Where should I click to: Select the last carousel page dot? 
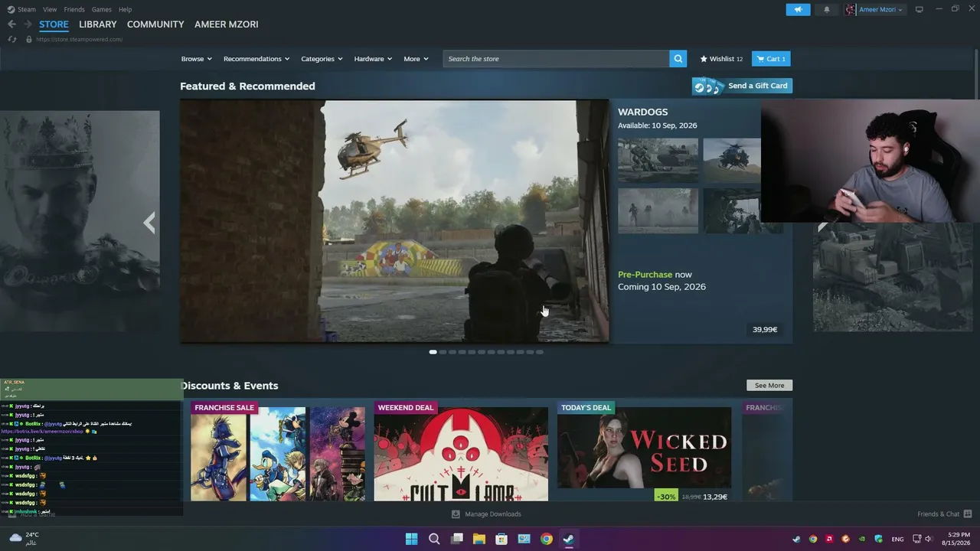click(540, 352)
